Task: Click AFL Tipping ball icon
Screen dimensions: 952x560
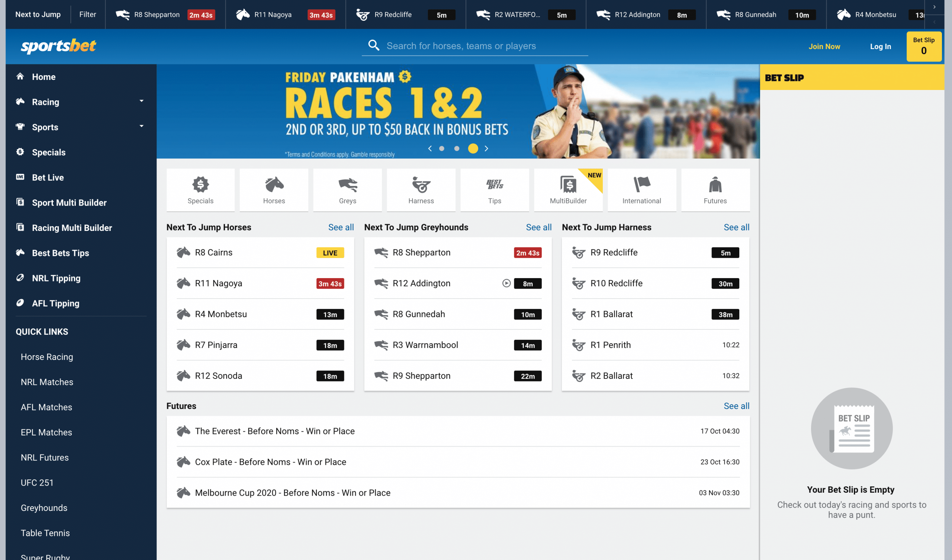Action: click(x=20, y=303)
